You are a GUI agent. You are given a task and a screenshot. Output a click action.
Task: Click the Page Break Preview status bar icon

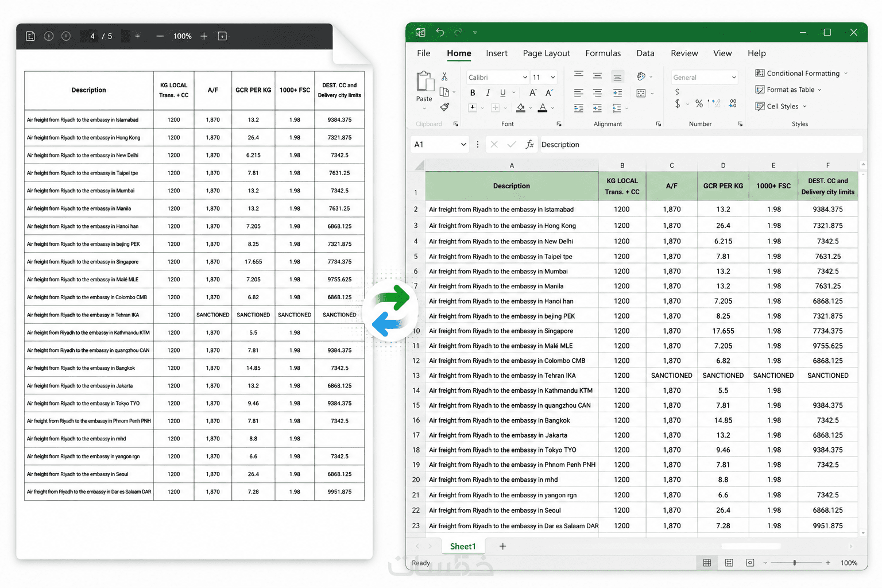tap(750, 563)
